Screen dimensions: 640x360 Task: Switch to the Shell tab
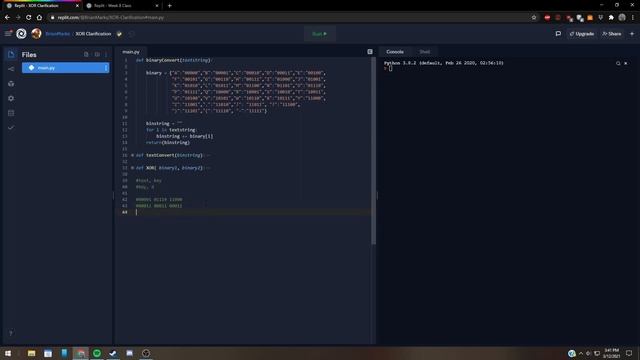click(424, 52)
